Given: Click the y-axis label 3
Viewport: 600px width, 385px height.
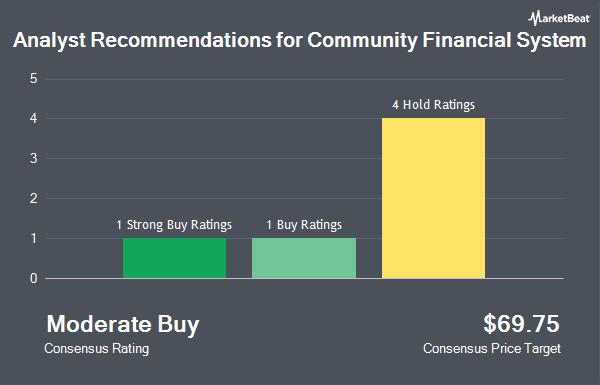Looking at the screenshot, I should click(34, 158).
